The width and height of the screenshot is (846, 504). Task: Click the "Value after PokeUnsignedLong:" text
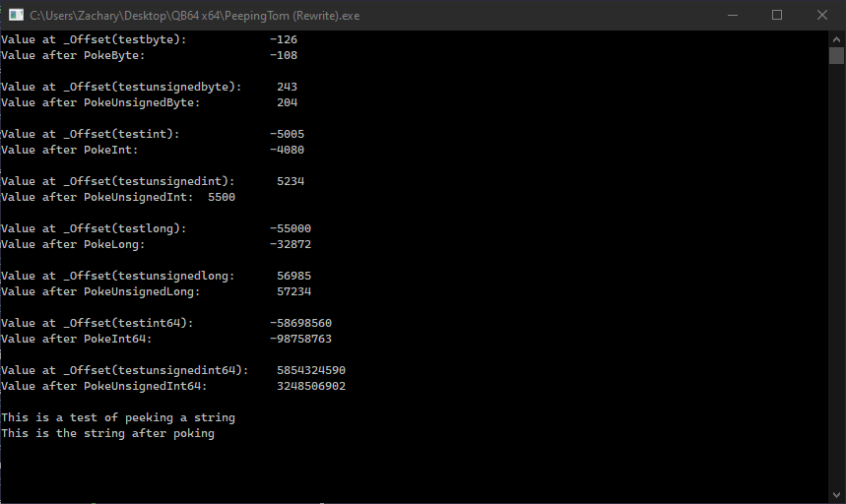(x=100, y=291)
